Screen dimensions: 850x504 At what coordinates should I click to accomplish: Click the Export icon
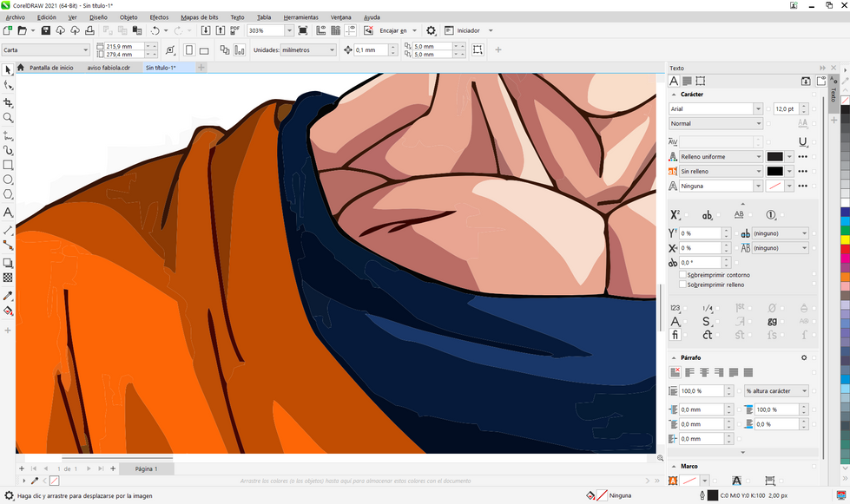tap(220, 31)
